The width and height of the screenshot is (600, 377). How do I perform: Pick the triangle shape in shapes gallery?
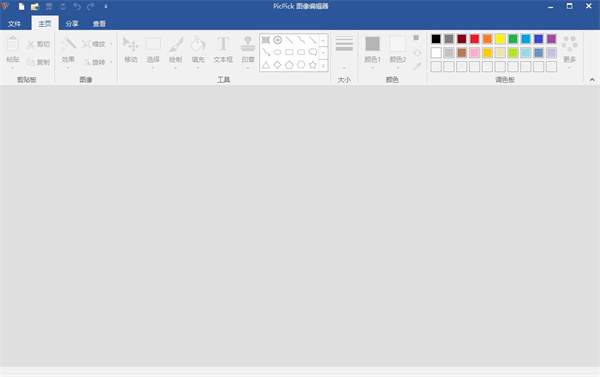pos(266,65)
